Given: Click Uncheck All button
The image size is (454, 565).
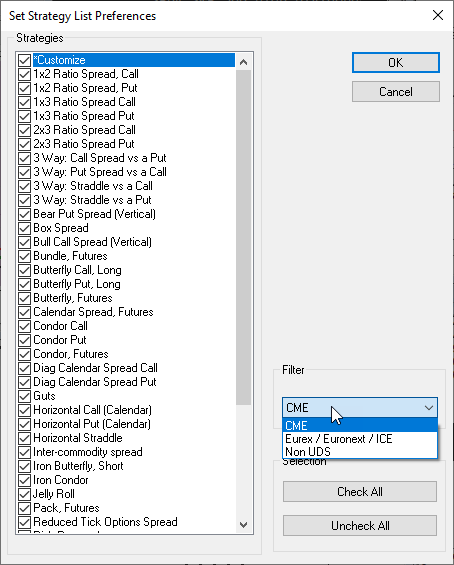Looking at the screenshot, I should [x=360, y=526].
